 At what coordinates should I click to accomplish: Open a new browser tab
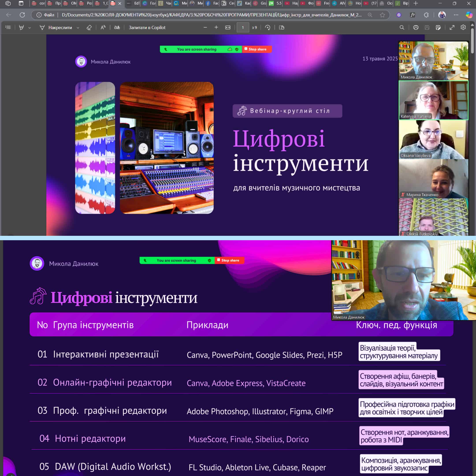(x=416, y=4)
